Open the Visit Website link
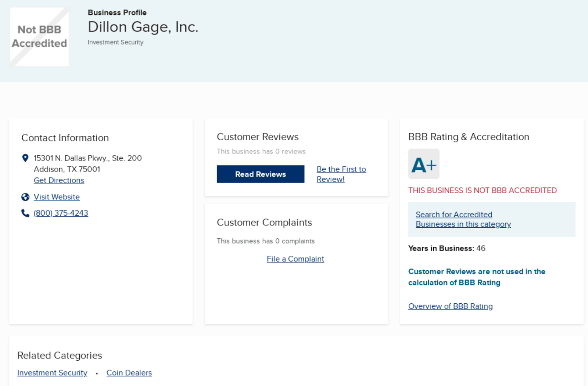This screenshot has height=386, width=588. 57,197
